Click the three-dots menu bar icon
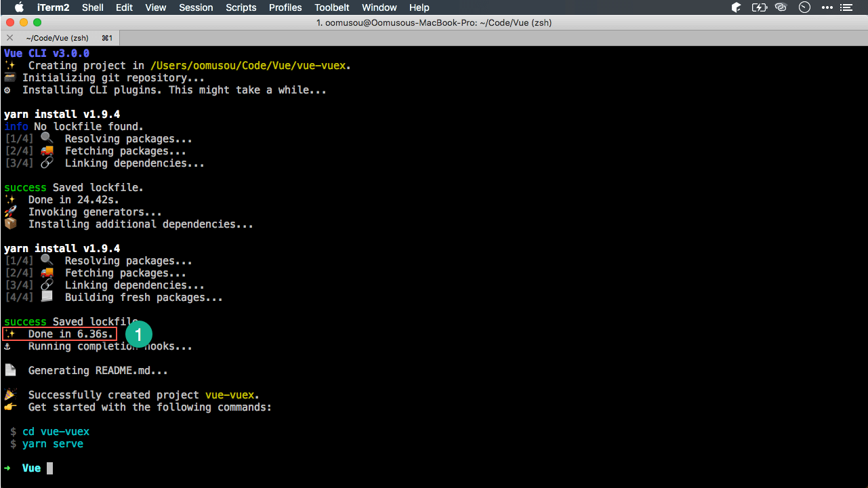Viewport: 868px width, 488px height. pos(827,7)
